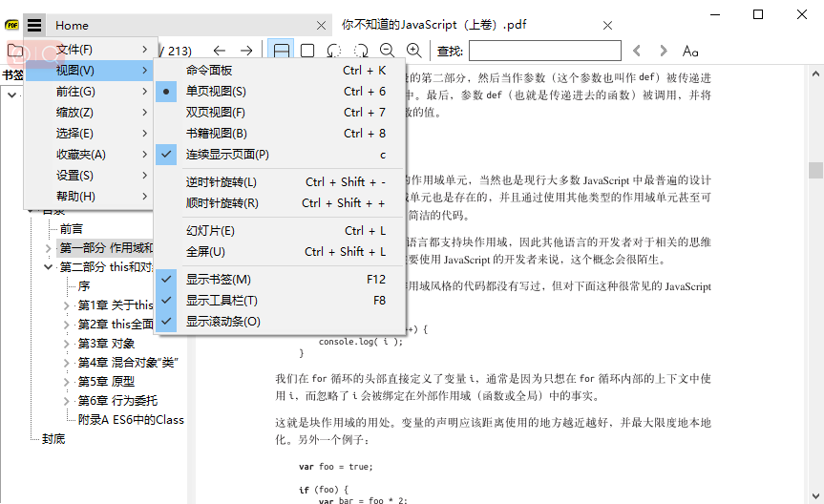This screenshot has width=824, height=504.
Task: Rotate clockwise using toolbar icon
Action: (361, 51)
